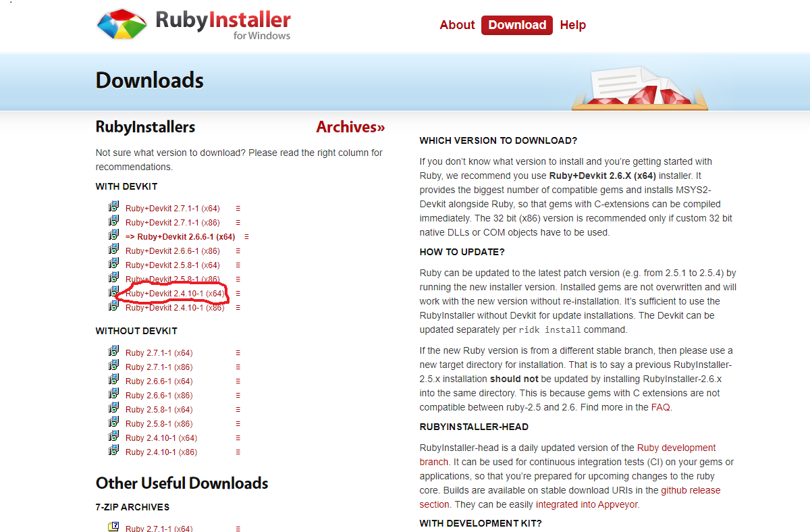Click installer icon beside Ruby+Devkit 2.5.8-1 (x64)
810x532 pixels.
point(113,263)
